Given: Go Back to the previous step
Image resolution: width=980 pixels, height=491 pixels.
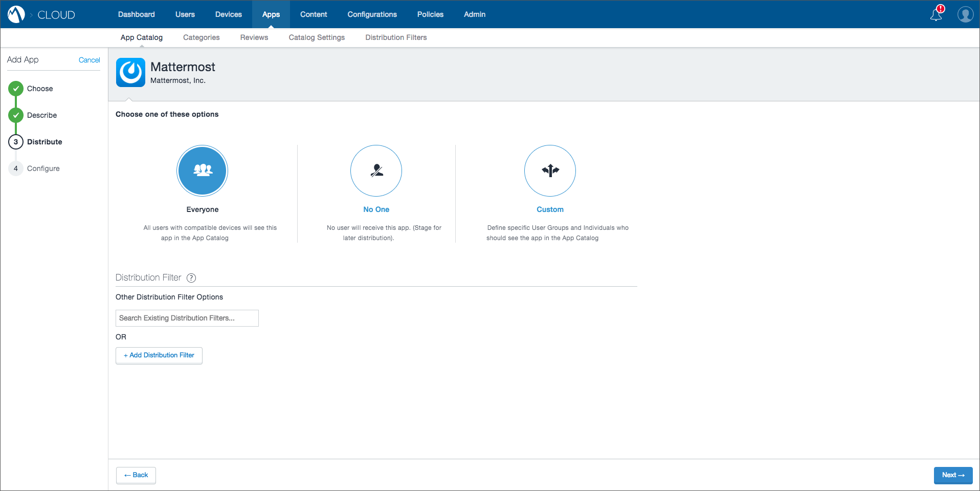Looking at the screenshot, I should pos(136,475).
